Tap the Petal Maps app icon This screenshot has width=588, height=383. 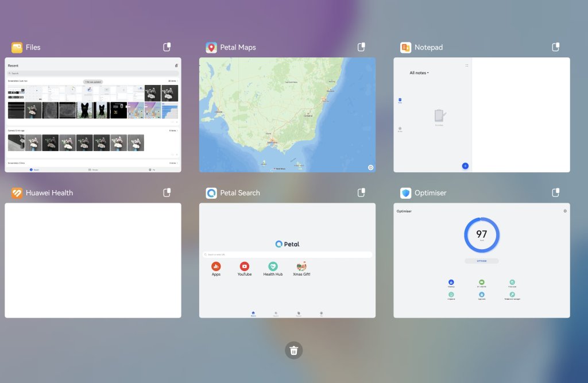[x=211, y=47]
